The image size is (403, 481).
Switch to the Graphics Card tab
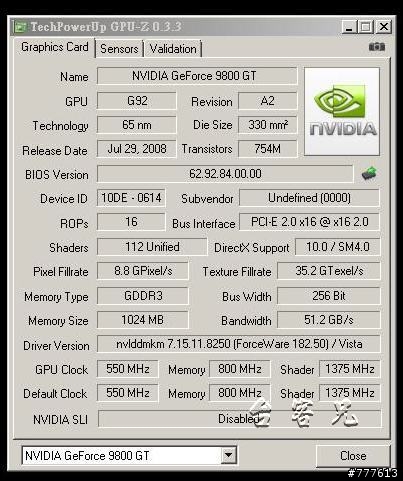[x=55, y=47]
